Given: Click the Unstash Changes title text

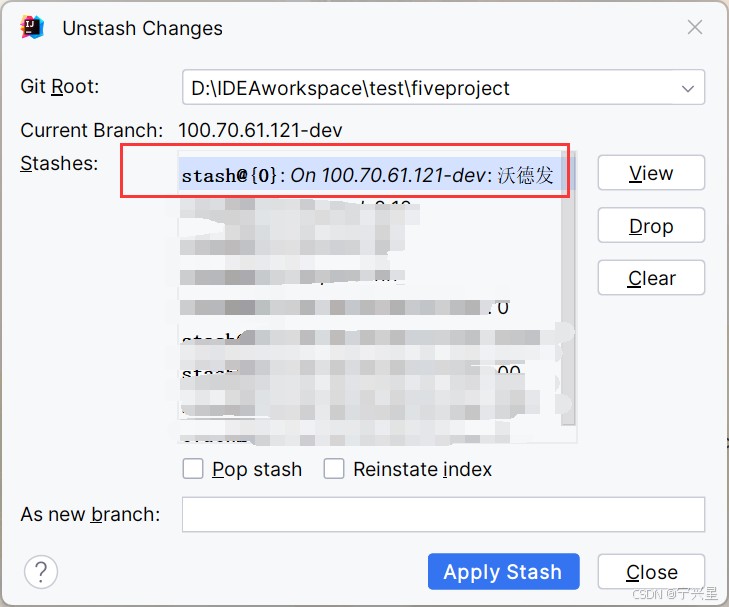Looking at the screenshot, I should pos(143,28).
